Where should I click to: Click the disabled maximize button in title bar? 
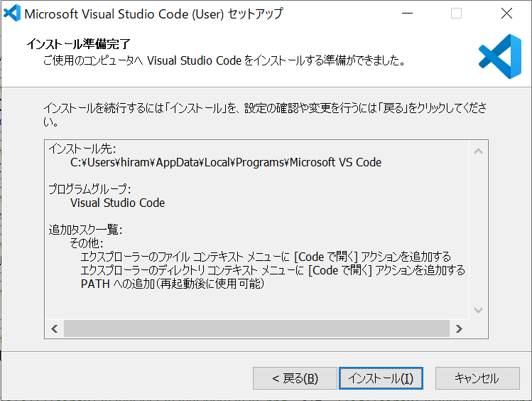[x=456, y=14]
